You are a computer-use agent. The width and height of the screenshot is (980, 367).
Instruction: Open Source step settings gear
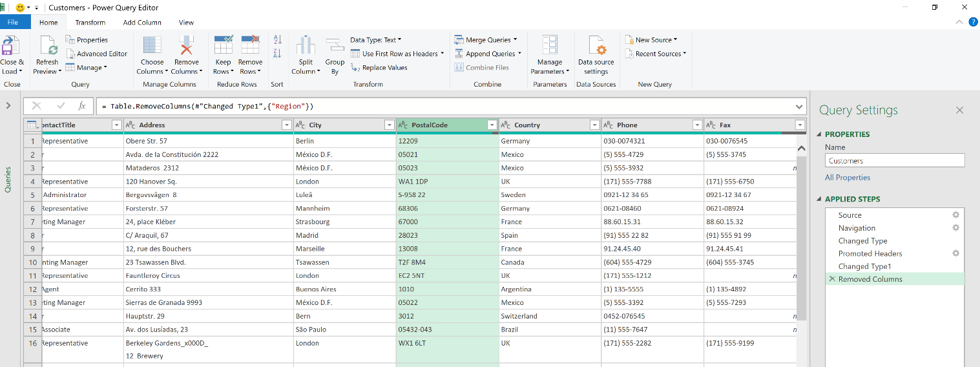click(956, 215)
